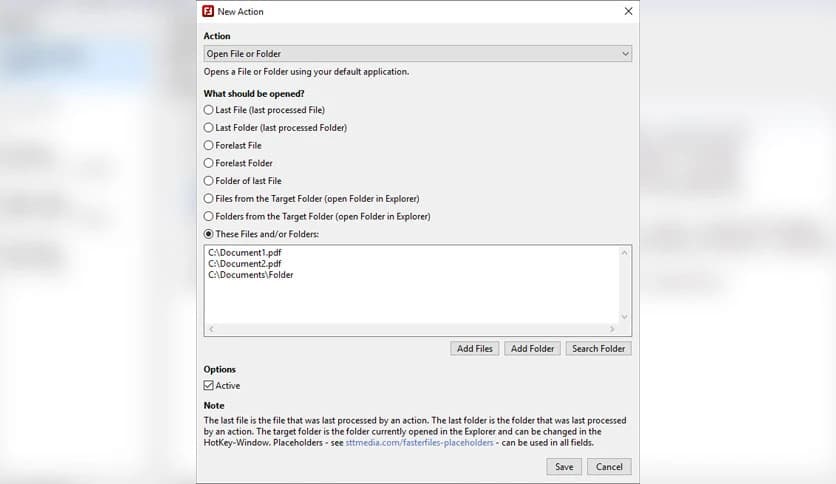Cancel the New Action dialog

click(x=609, y=467)
